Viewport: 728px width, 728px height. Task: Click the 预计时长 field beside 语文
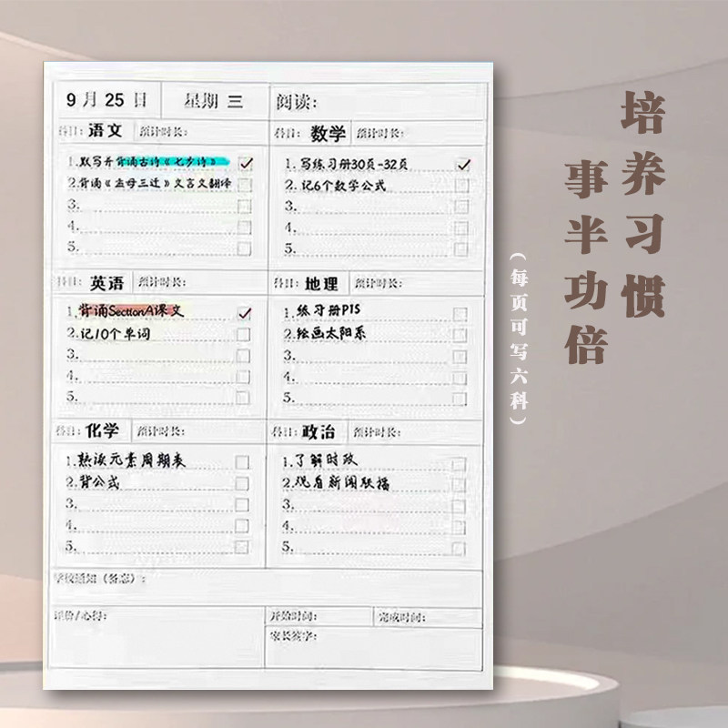click(200, 132)
